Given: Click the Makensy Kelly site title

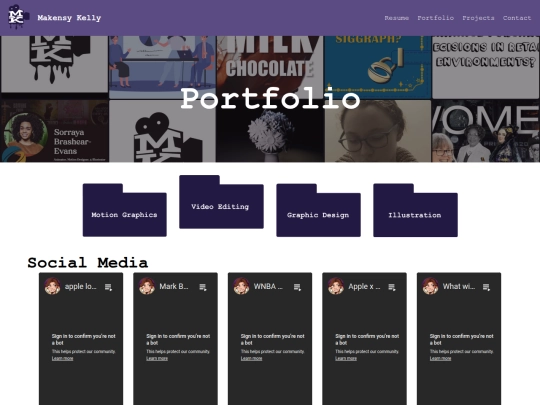Looking at the screenshot, I should tap(69, 18).
